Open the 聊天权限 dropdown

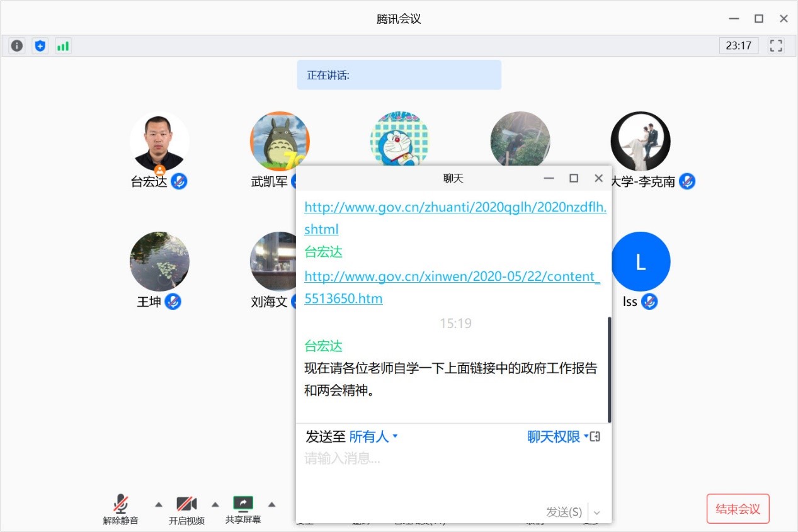tap(557, 436)
